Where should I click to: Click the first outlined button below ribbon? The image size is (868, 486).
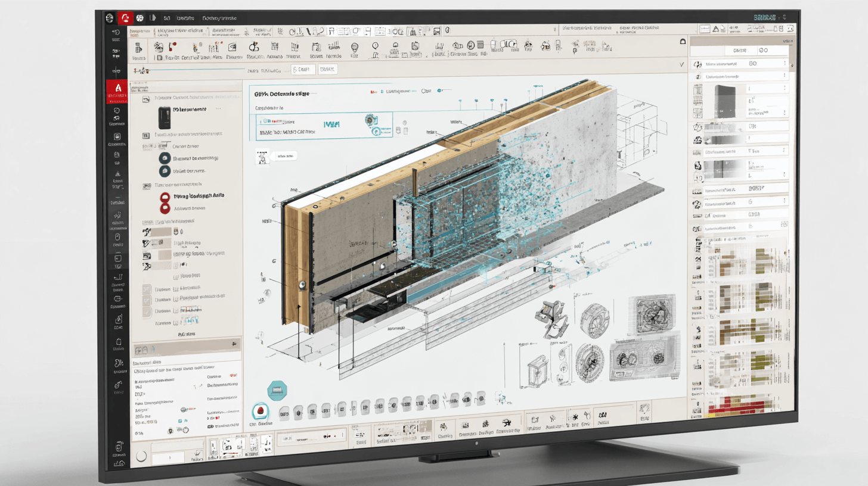pyautogui.click(x=303, y=70)
